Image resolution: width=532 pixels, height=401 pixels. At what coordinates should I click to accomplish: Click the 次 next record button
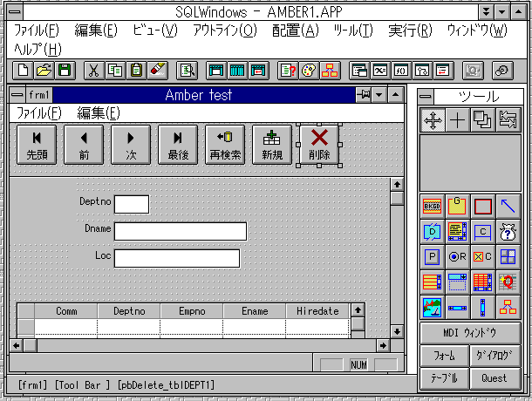[131, 145]
